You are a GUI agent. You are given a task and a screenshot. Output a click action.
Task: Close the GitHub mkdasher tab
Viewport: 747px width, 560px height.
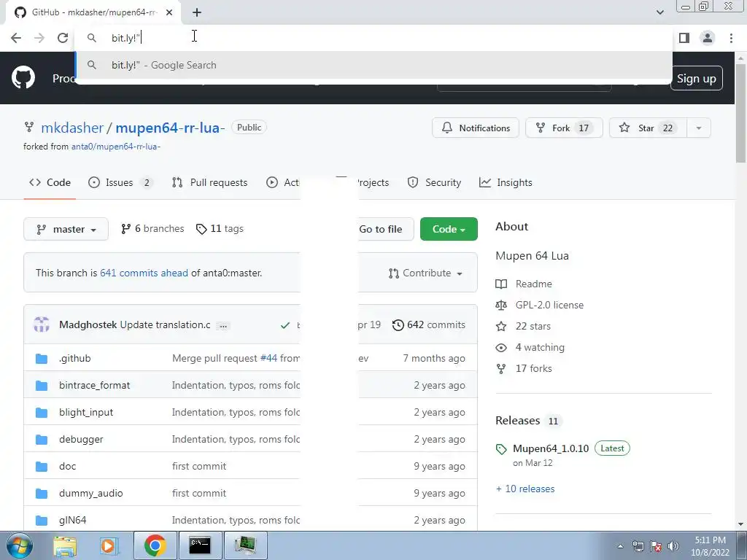click(x=169, y=12)
